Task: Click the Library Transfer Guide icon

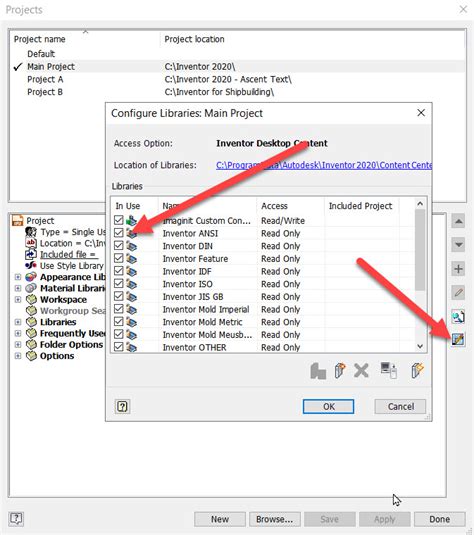Action: pyautogui.click(x=389, y=371)
